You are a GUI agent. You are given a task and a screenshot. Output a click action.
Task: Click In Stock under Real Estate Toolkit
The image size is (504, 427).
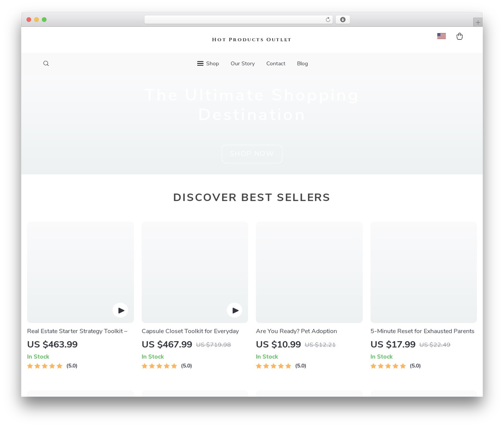[x=38, y=357]
